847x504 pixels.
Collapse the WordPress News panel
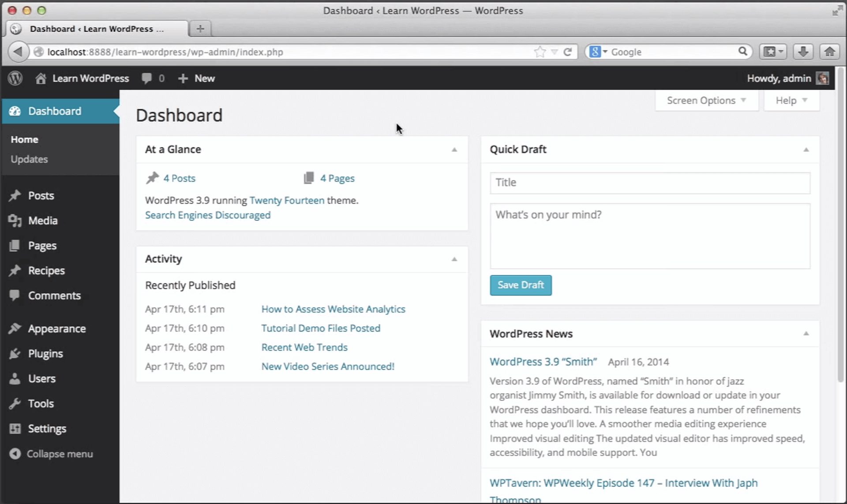pos(806,334)
